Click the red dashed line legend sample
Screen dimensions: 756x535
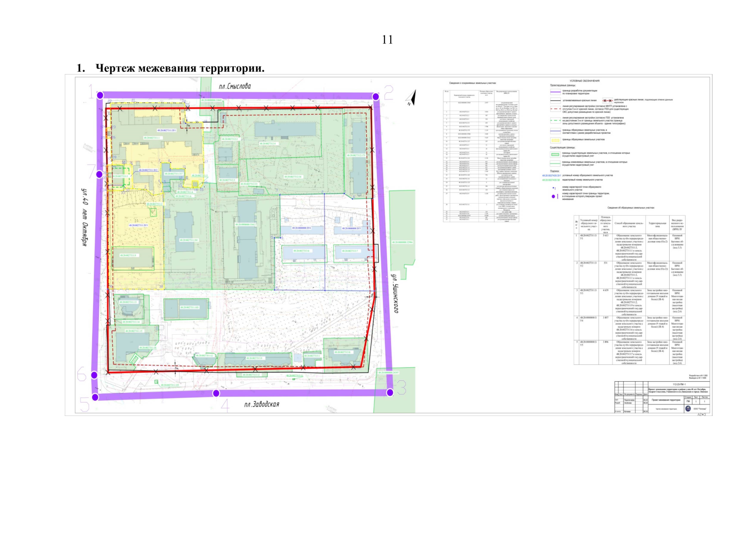tap(555, 108)
